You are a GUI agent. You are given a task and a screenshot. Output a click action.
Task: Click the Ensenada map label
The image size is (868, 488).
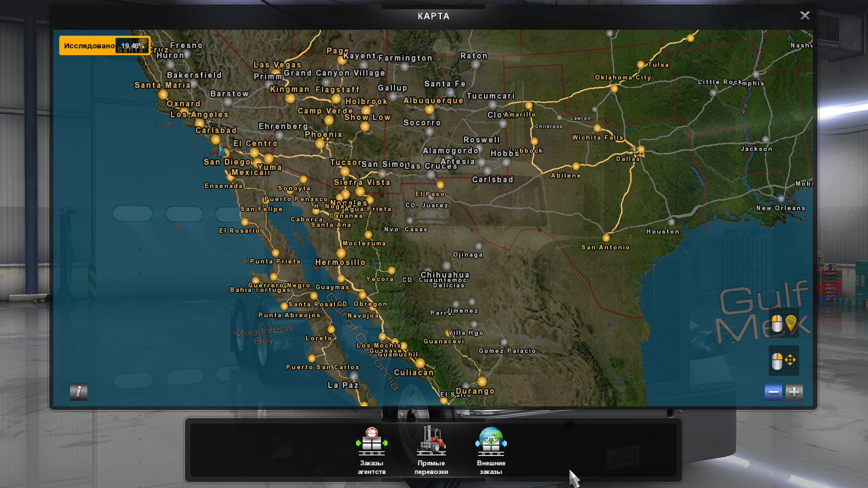[x=224, y=186]
